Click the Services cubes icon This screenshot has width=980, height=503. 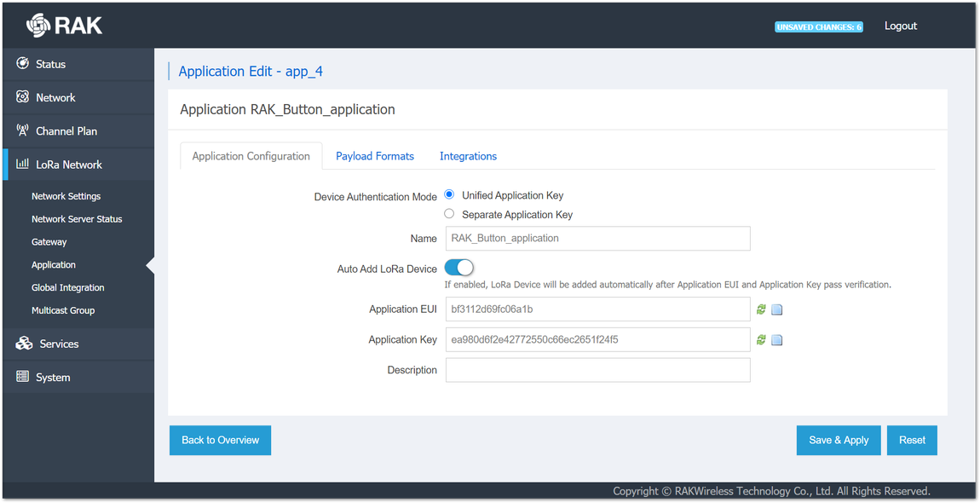tap(24, 343)
